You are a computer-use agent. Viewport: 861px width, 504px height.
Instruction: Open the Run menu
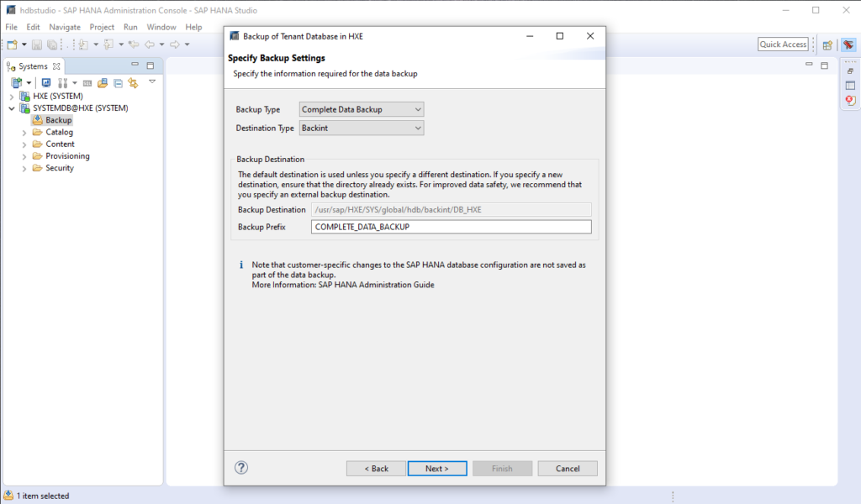pos(130,27)
